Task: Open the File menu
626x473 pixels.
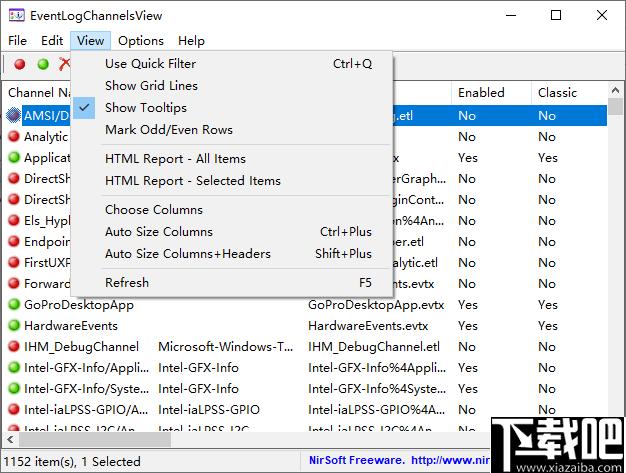Action: coord(18,41)
